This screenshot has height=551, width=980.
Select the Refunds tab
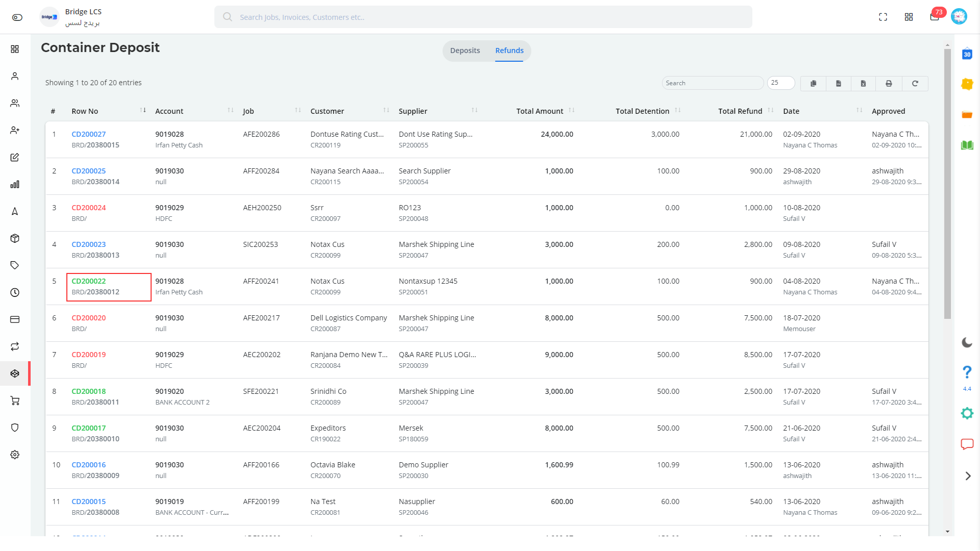tap(509, 51)
